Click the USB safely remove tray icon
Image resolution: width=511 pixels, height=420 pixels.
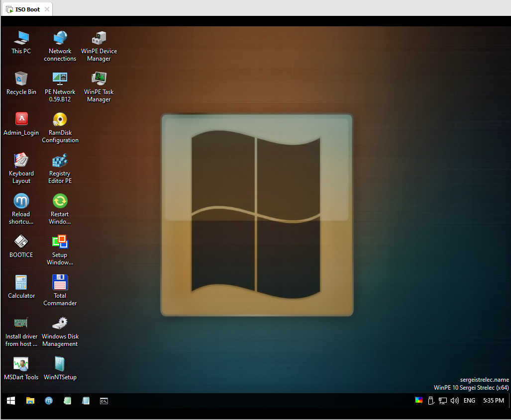(x=431, y=401)
